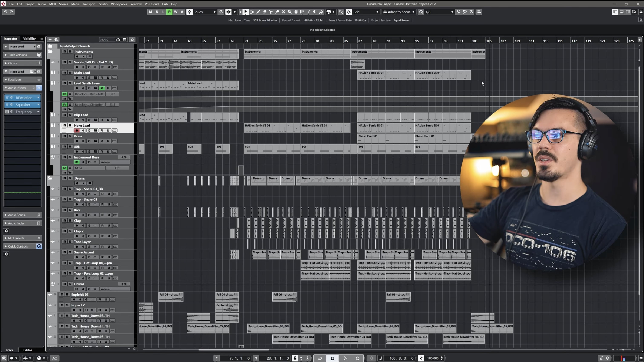Open the Transport menu
The width and height of the screenshot is (644, 362).
click(89, 4)
